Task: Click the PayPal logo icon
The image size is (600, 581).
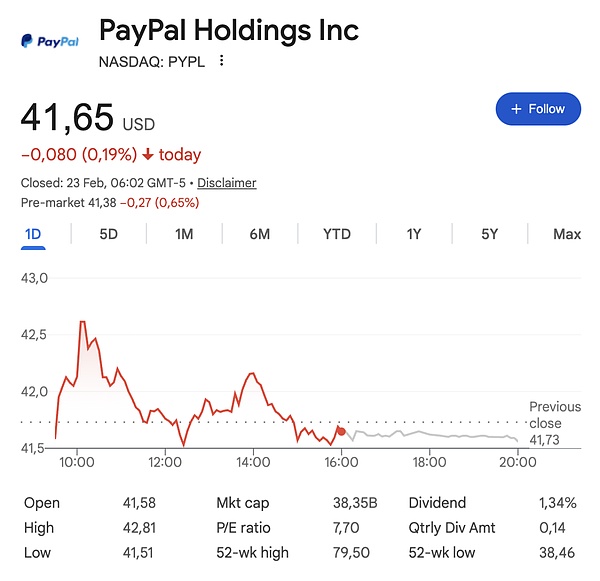Action: coord(50,42)
